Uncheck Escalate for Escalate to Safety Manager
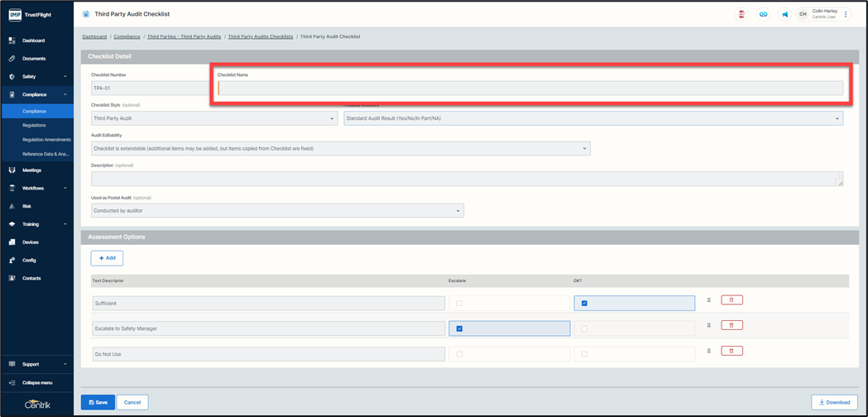The height and width of the screenshot is (417, 868). click(x=459, y=328)
